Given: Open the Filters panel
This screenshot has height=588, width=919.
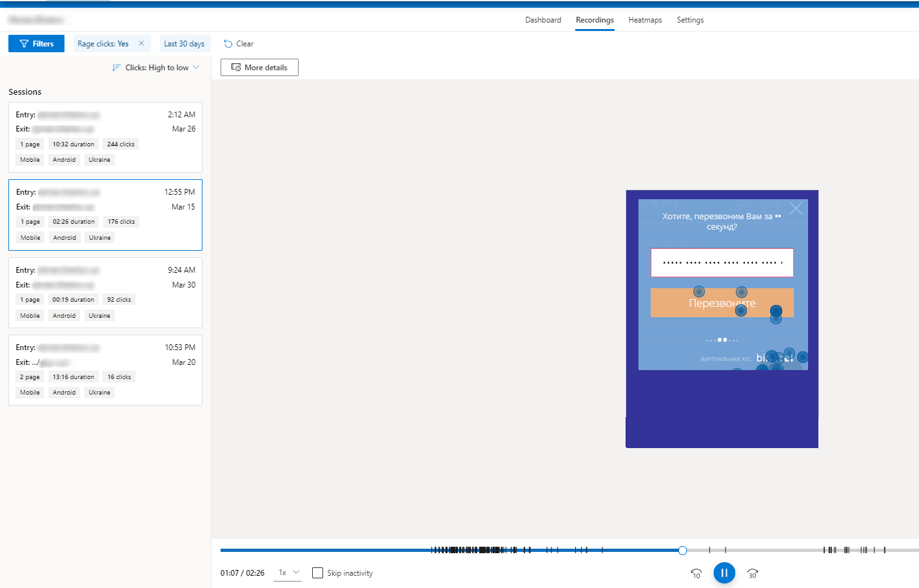Looking at the screenshot, I should click(36, 44).
